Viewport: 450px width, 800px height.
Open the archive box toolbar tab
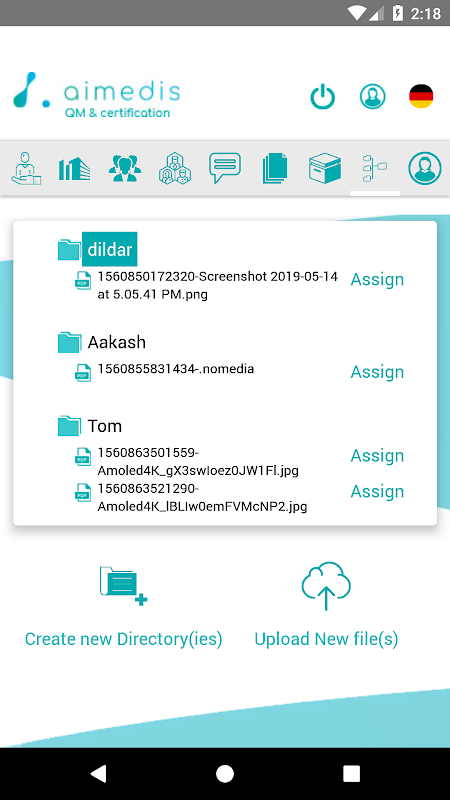click(x=325, y=168)
